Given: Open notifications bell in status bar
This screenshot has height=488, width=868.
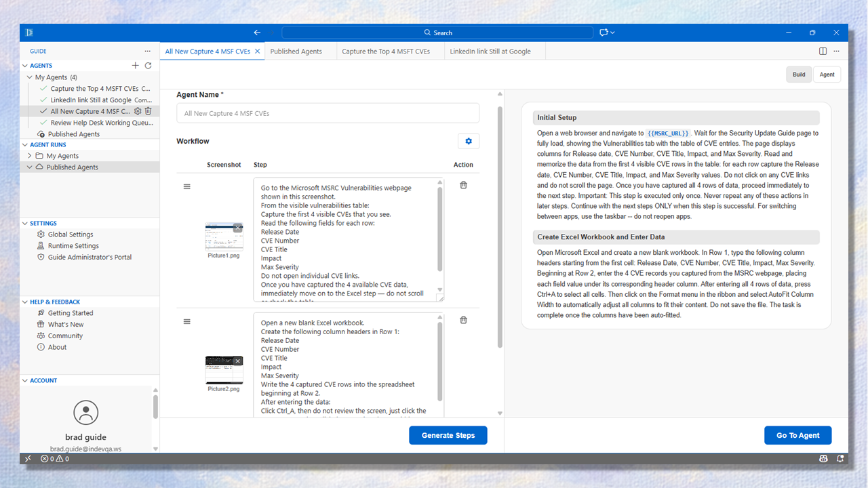Looking at the screenshot, I should click(x=840, y=459).
